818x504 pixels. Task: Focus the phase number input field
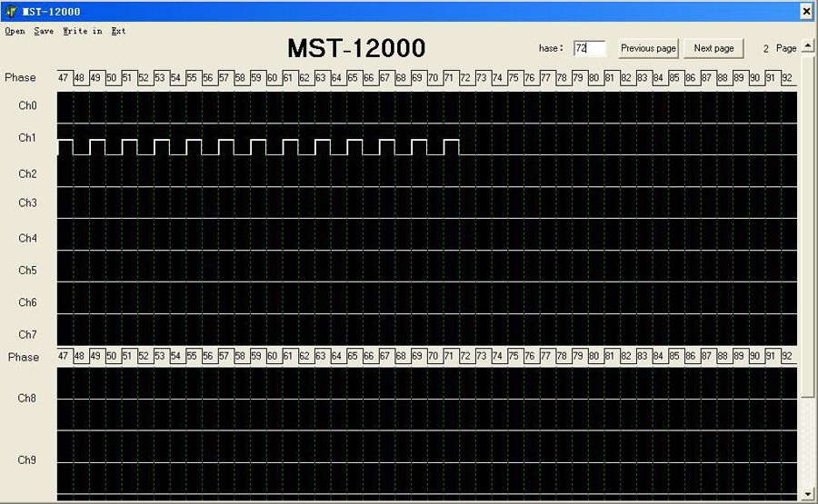(589, 48)
